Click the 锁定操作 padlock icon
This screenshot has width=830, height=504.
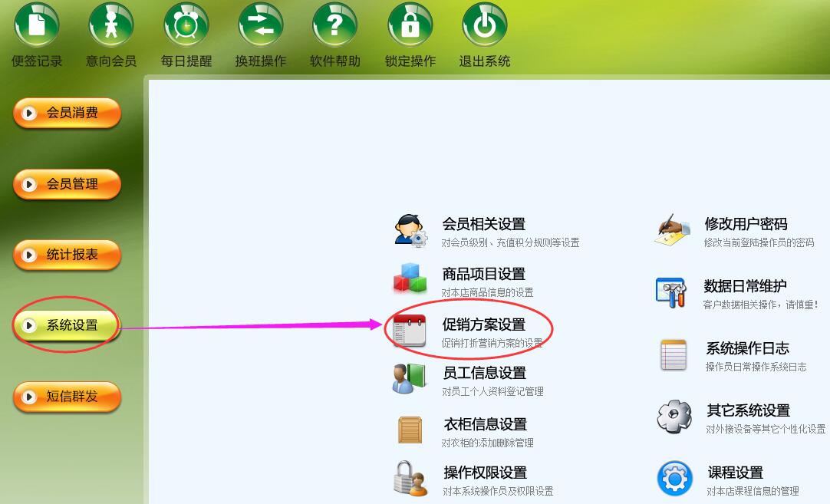coord(410,25)
